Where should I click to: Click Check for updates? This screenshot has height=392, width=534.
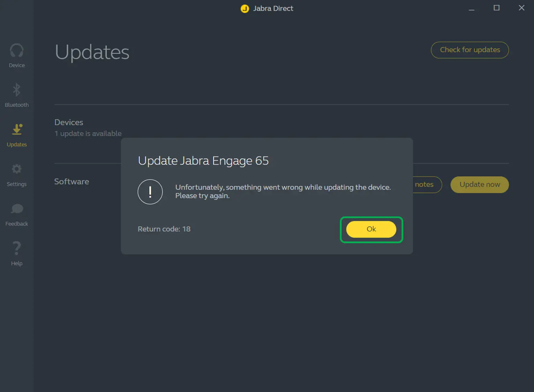(470, 50)
